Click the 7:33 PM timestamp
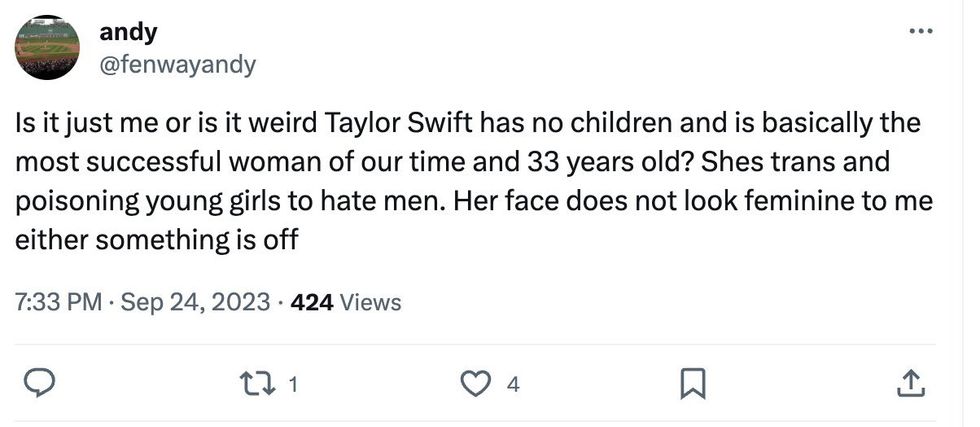 59,302
